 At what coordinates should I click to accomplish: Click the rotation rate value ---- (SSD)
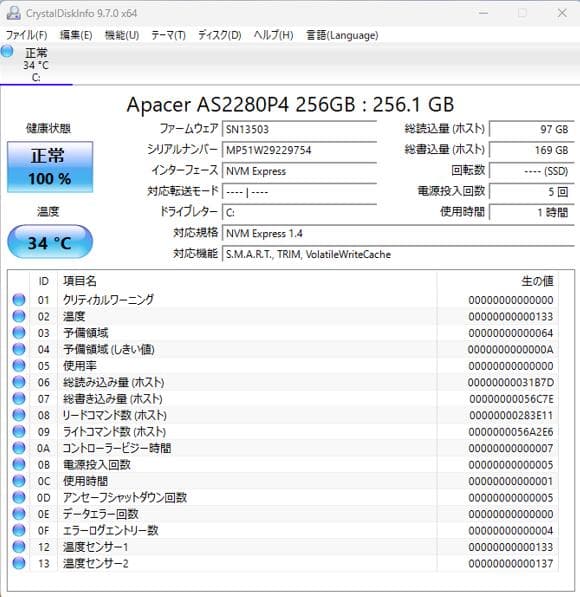point(532,171)
